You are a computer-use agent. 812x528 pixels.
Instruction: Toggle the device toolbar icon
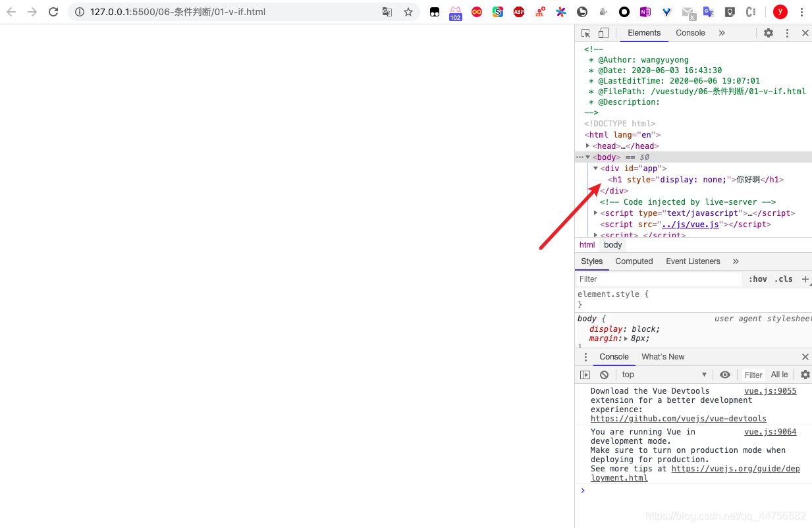coord(603,33)
